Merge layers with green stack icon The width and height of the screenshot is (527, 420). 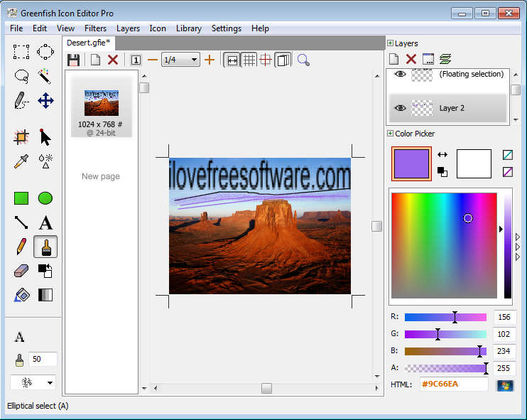(x=445, y=59)
